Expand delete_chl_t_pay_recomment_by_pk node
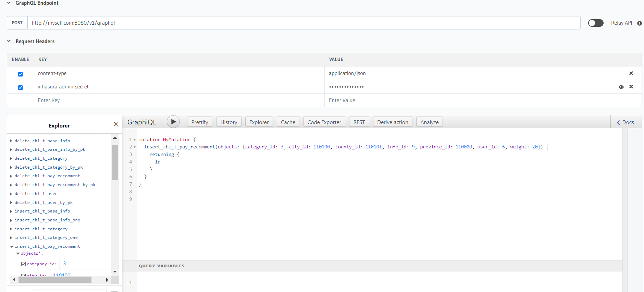Viewport: 644px width, 292px height. (11, 185)
